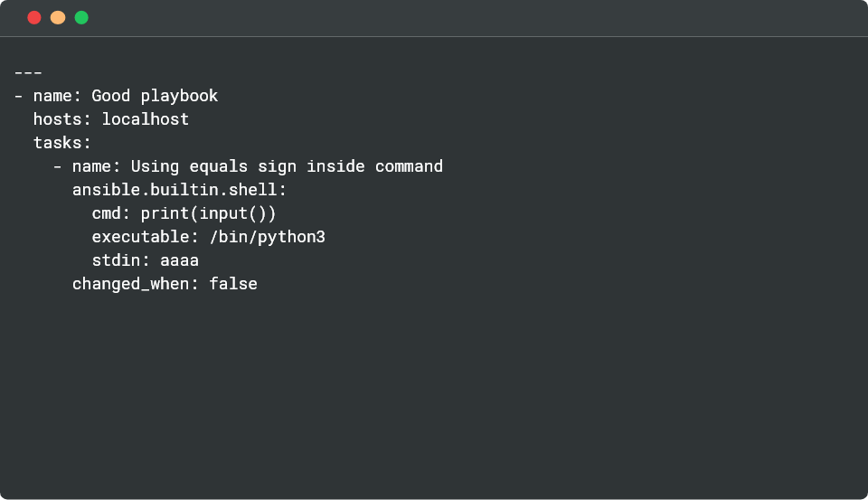Click the 'tasks:' key

pos(62,143)
